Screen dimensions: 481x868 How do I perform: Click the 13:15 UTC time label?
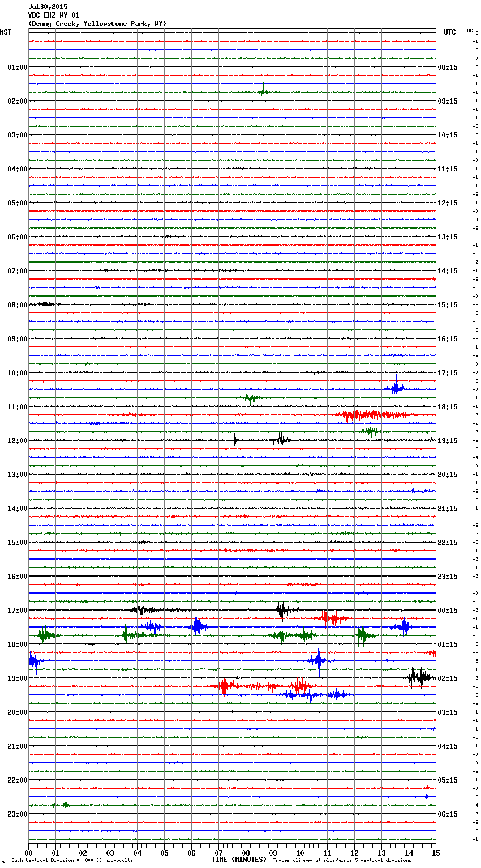tap(448, 237)
